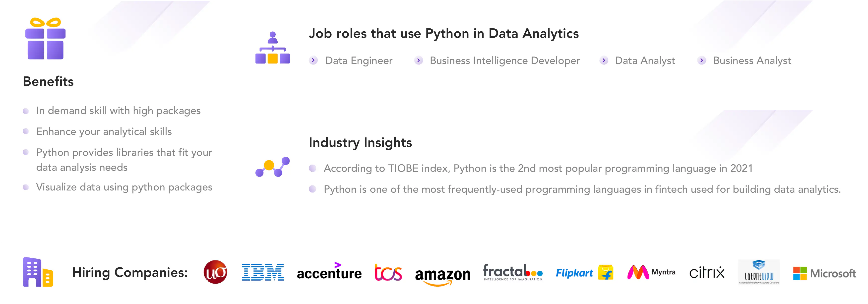Click the Industry Insights heading
The height and width of the screenshot is (304, 868).
[x=360, y=143]
